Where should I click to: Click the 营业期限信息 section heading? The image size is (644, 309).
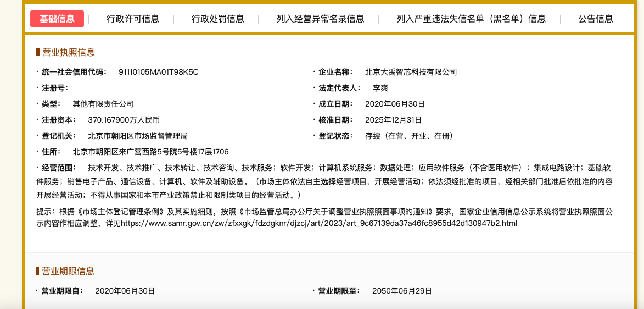click(68, 271)
